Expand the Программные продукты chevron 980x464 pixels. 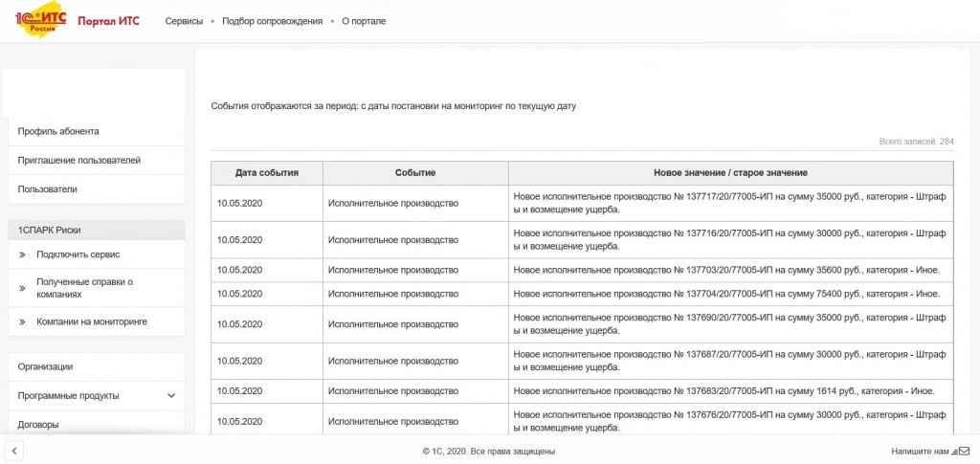click(x=171, y=395)
